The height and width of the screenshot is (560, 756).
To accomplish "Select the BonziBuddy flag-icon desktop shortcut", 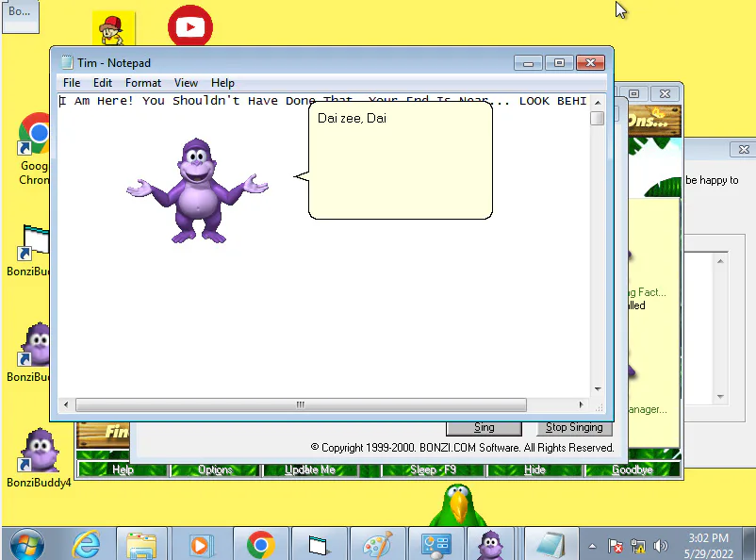I will pyautogui.click(x=30, y=251).
